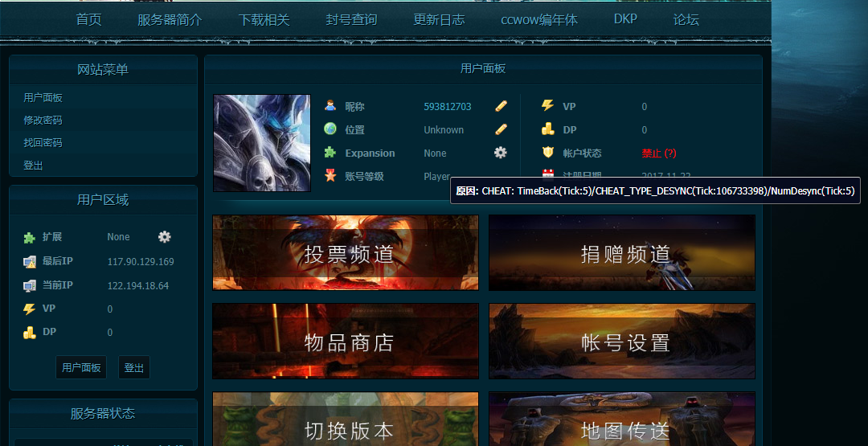Click the 用户面板 button in 用户区域
868x446 pixels.
click(x=81, y=367)
